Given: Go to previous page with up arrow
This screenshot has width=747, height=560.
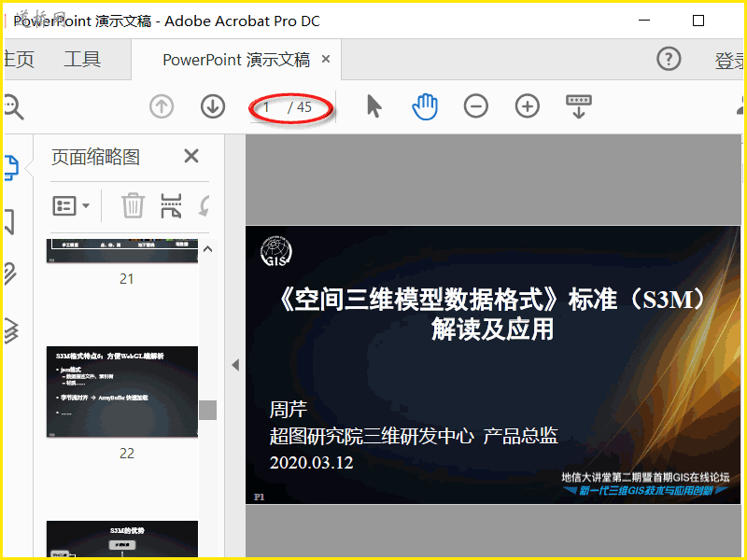Looking at the screenshot, I should pos(162,106).
